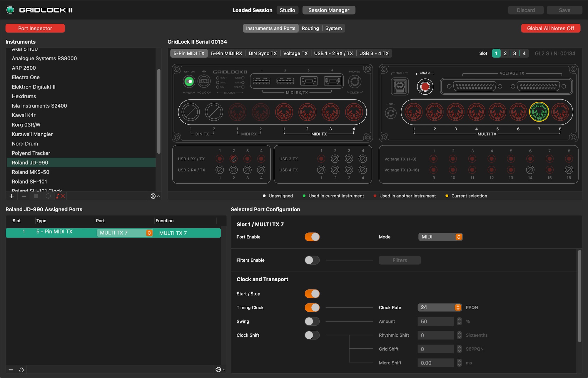Click the red notes-off icon under Instruments
The width and height of the screenshot is (588, 378).
point(60,196)
